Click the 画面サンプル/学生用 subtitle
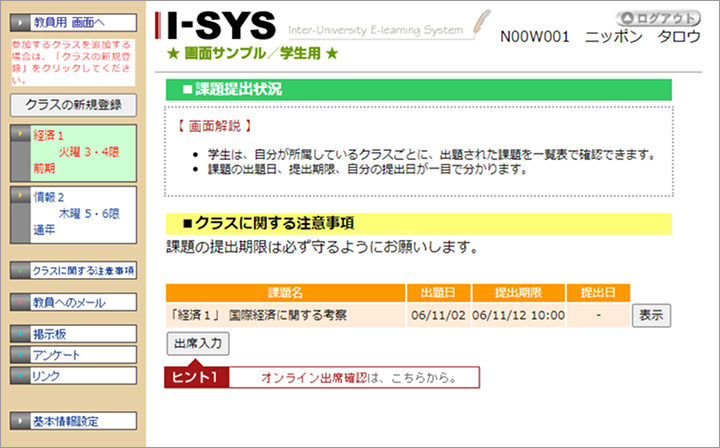Screen dimensions: 720x448 [253, 54]
